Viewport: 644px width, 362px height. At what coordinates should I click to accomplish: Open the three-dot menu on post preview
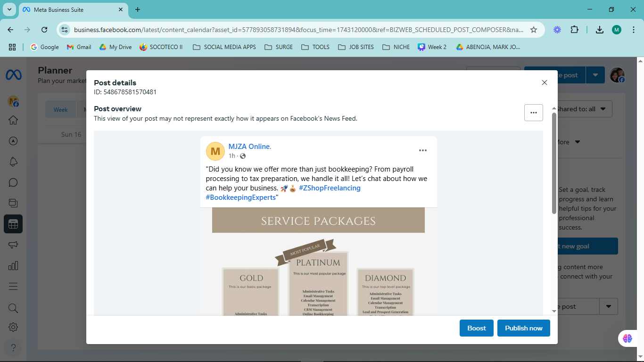point(423,150)
